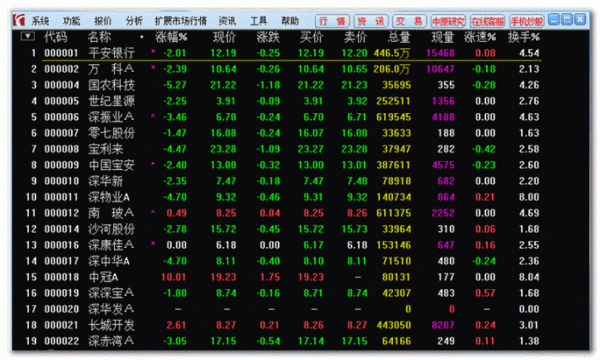Open the 分析 menu
This screenshot has width=600, height=360.
(x=134, y=21)
